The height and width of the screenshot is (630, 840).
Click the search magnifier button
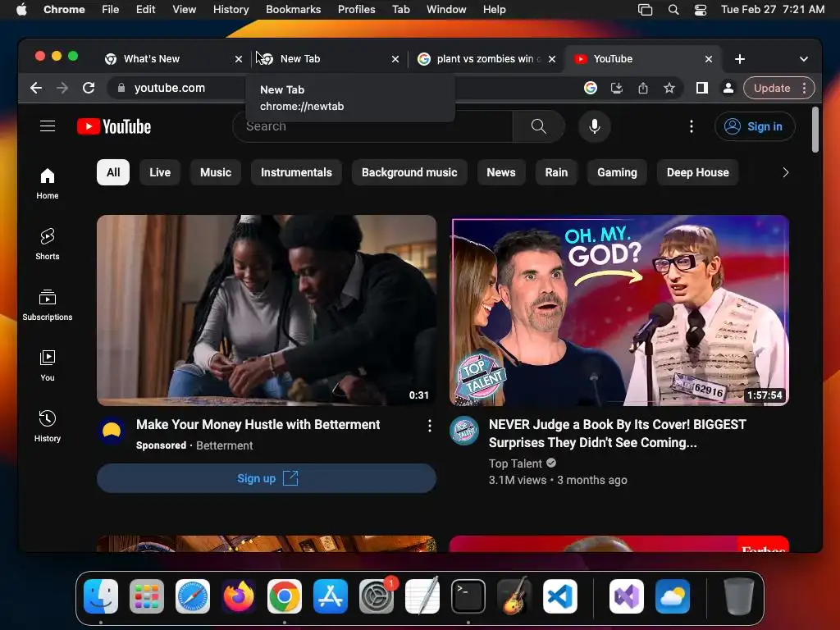(x=538, y=126)
